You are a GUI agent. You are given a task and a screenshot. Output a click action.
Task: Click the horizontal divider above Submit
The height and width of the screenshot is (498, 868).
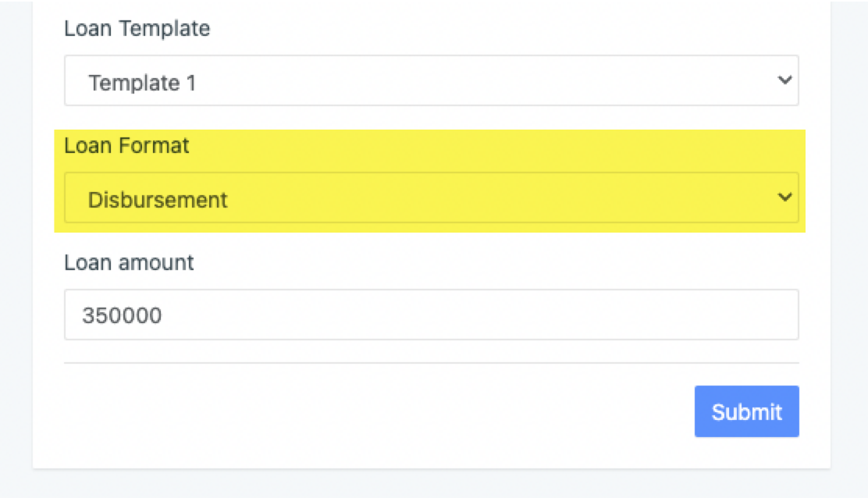pyautogui.click(x=431, y=363)
